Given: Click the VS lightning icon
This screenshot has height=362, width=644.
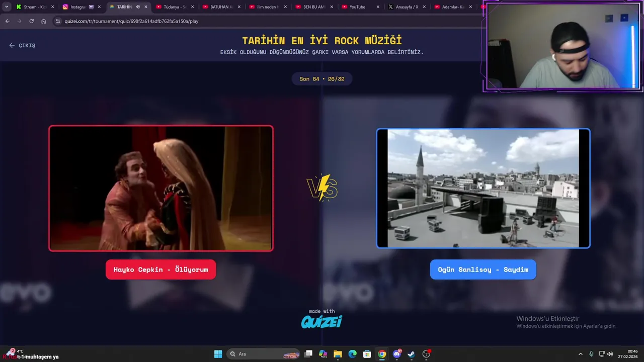Looking at the screenshot, I should click(322, 188).
